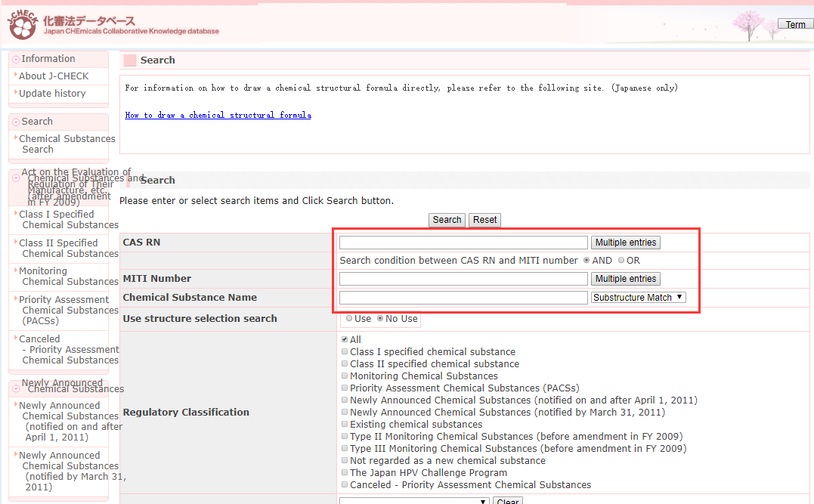Uncheck the All regulatory classification checkbox
Viewport: 814px width, 504px height.
[345, 340]
